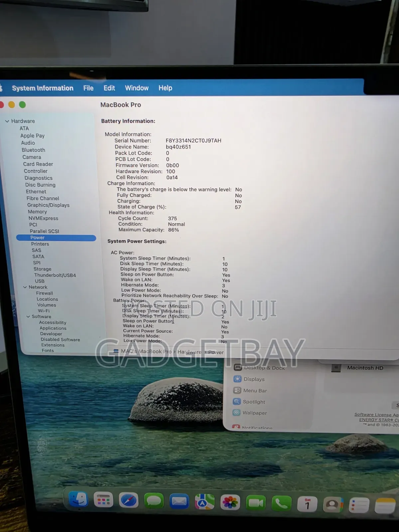Select Storage in the sidebar

(42, 269)
